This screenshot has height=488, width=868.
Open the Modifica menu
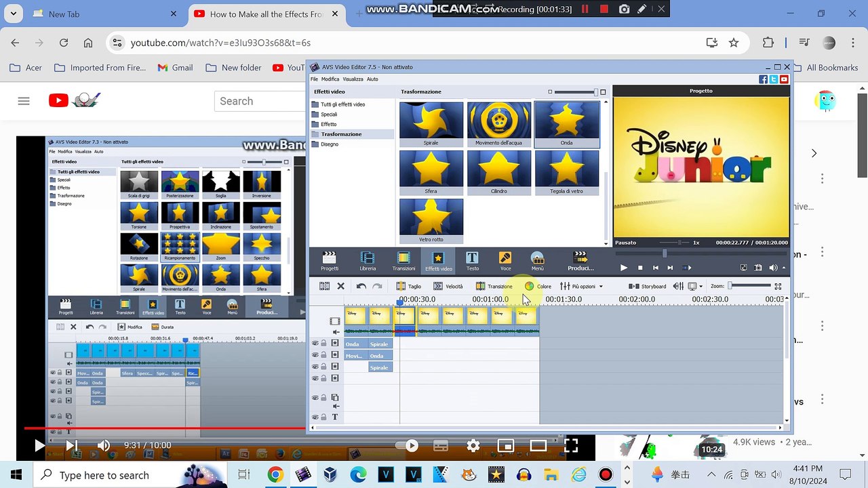coord(330,79)
